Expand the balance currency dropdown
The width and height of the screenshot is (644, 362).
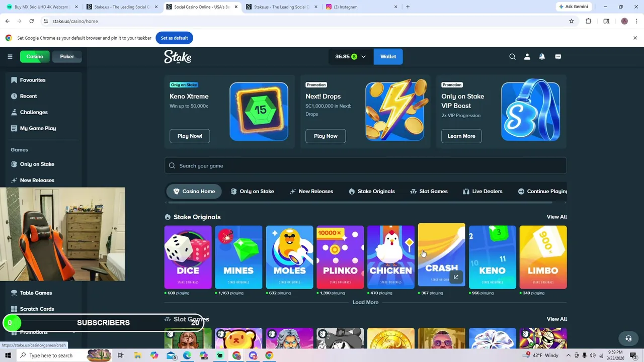point(351,57)
